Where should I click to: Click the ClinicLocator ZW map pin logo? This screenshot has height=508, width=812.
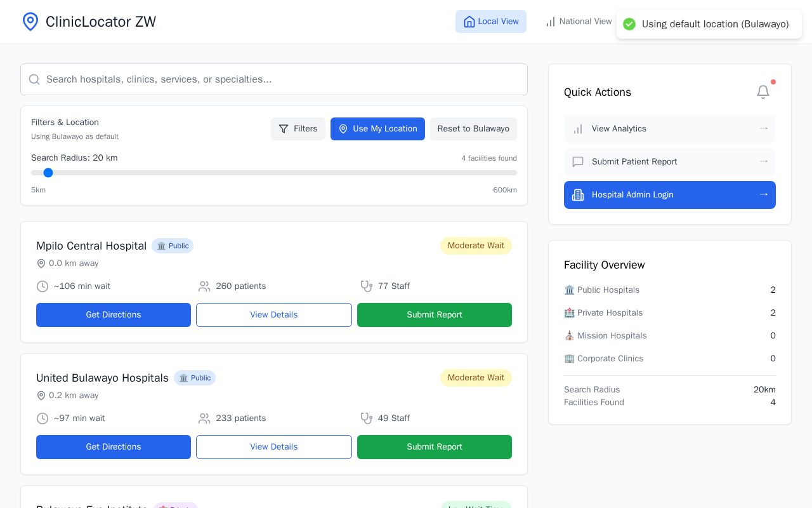coord(30,22)
